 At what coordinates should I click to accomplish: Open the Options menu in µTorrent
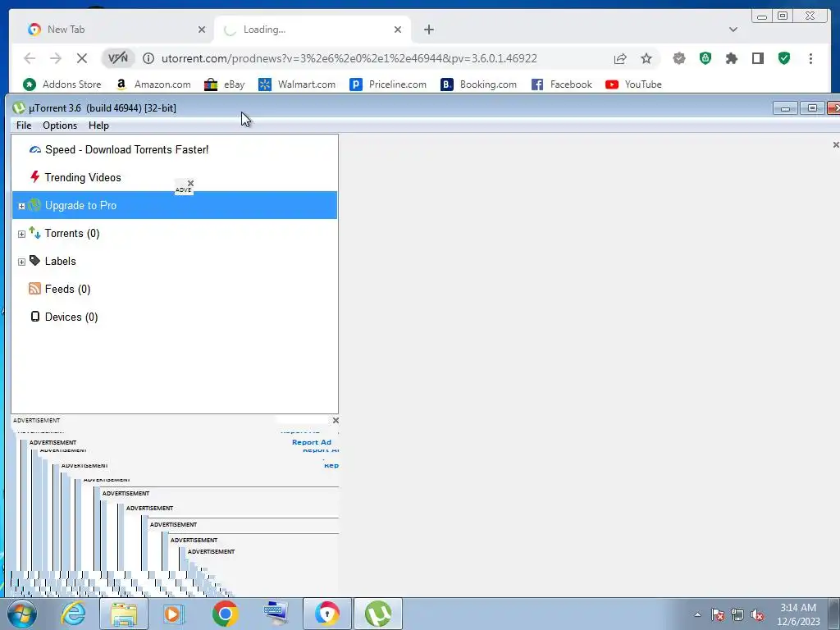click(60, 126)
